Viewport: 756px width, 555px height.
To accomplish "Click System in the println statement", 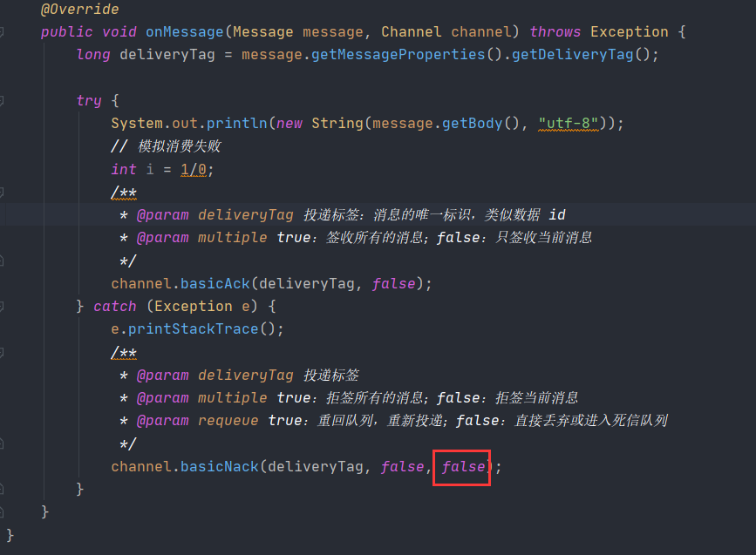I will click(x=138, y=124).
